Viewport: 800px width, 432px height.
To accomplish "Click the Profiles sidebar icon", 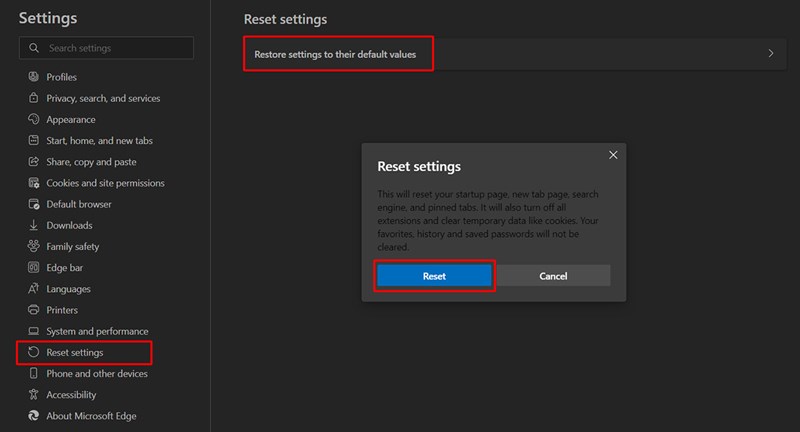I will (34, 77).
